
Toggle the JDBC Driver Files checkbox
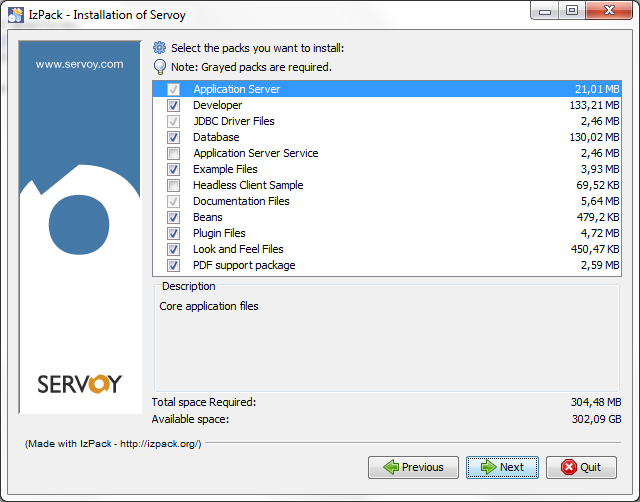point(173,121)
